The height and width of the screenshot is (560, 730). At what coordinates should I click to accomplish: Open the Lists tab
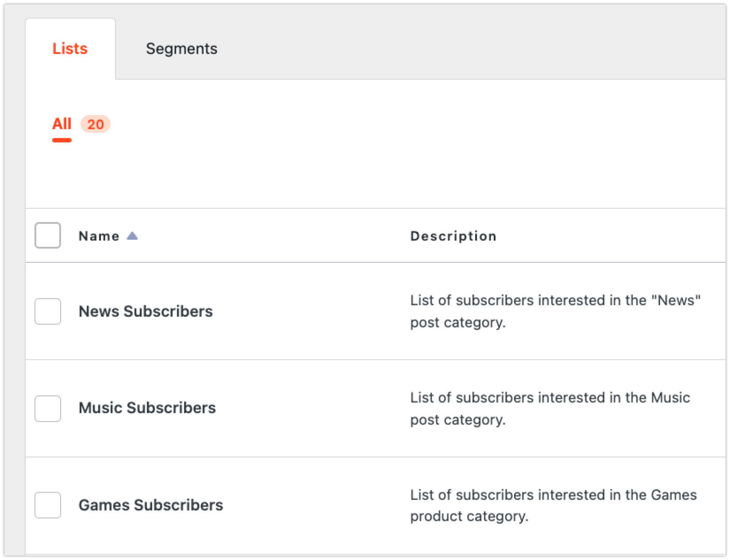pyautogui.click(x=70, y=49)
